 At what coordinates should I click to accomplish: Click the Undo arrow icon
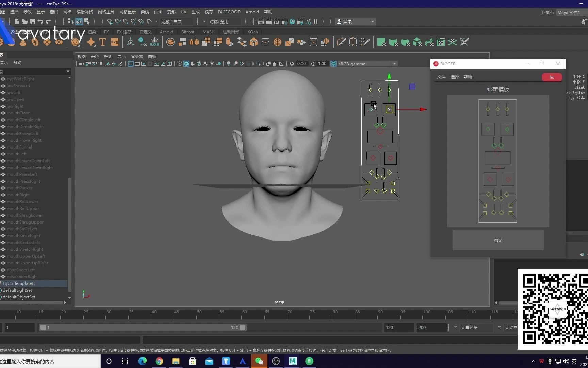click(40, 21)
